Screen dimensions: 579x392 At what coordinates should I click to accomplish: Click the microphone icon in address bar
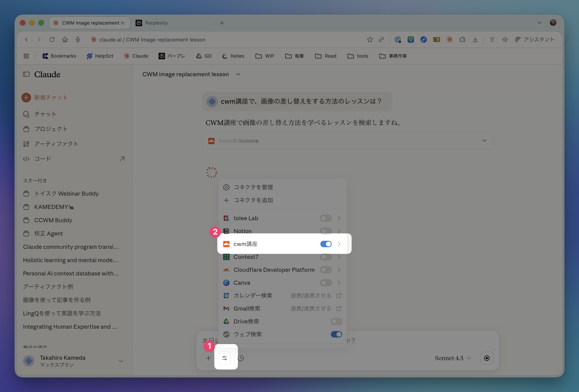point(78,40)
